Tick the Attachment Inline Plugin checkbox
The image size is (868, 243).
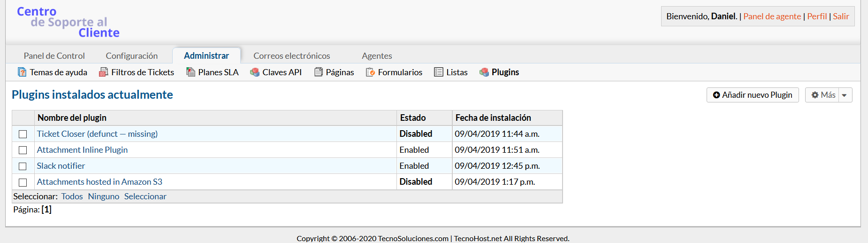coord(23,150)
